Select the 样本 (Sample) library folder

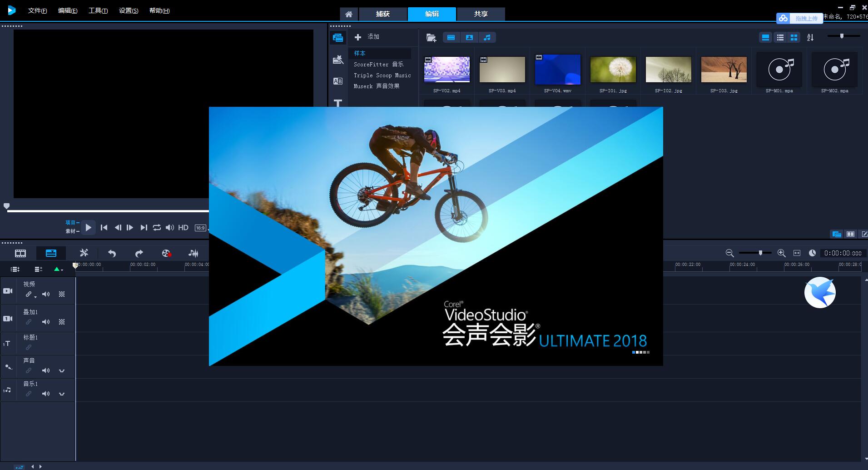pyautogui.click(x=380, y=53)
